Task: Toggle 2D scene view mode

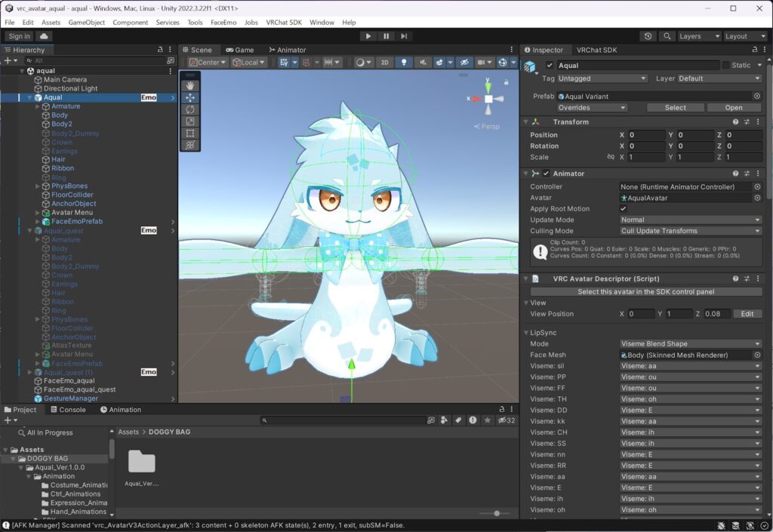Action: (x=384, y=62)
